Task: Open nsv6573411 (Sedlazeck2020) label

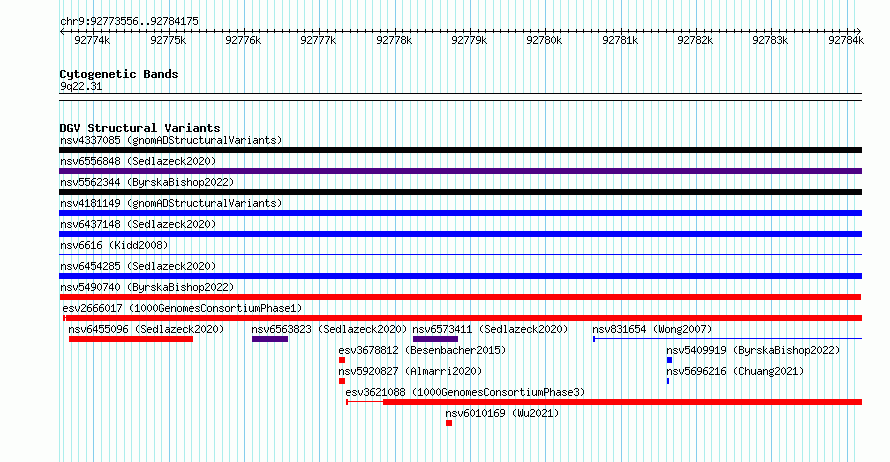Action: click(x=490, y=329)
